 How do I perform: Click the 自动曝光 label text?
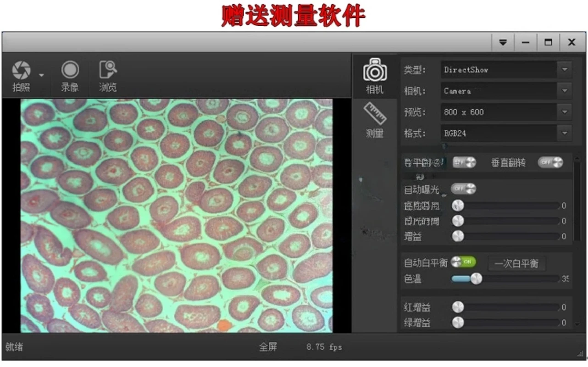click(x=422, y=189)
